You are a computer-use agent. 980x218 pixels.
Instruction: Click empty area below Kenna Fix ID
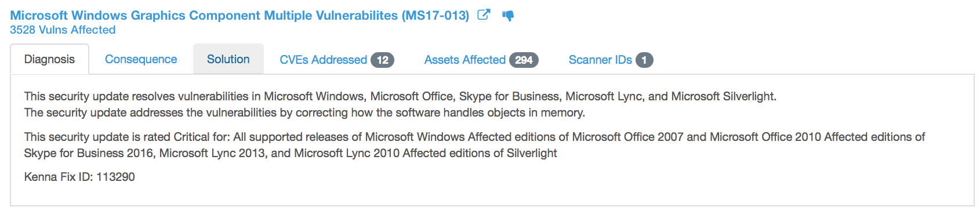492,195
